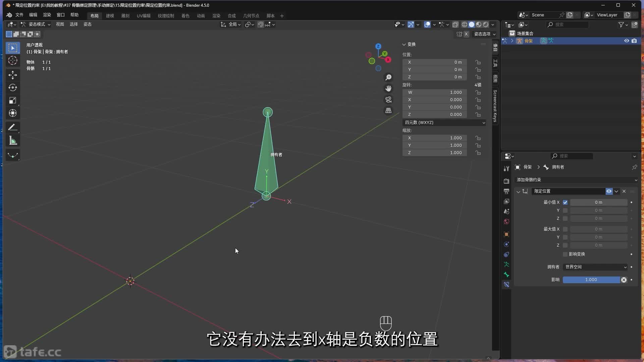Choose the Rotate tool in the toolbar
This screenshot has height=362, width=644.
[13, 87]
